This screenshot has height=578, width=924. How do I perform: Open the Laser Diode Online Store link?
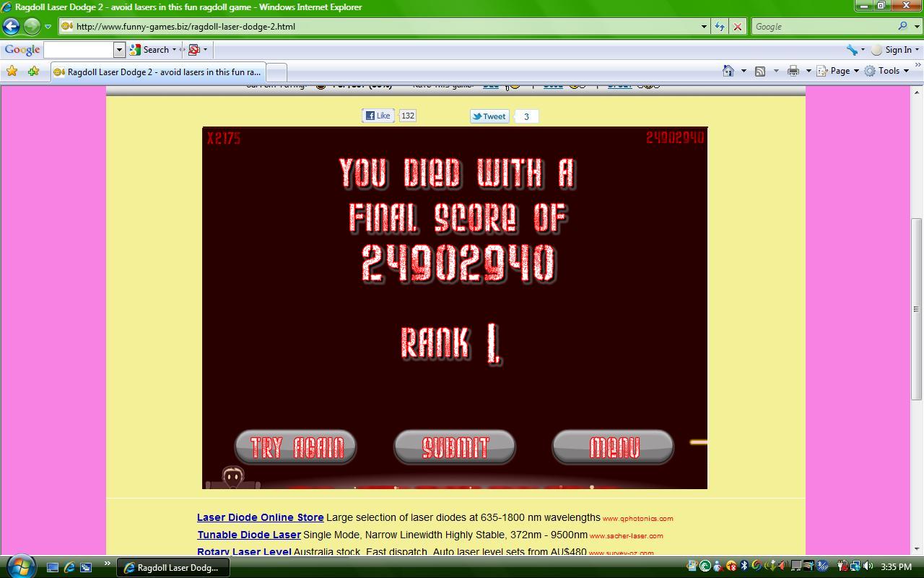261,517
